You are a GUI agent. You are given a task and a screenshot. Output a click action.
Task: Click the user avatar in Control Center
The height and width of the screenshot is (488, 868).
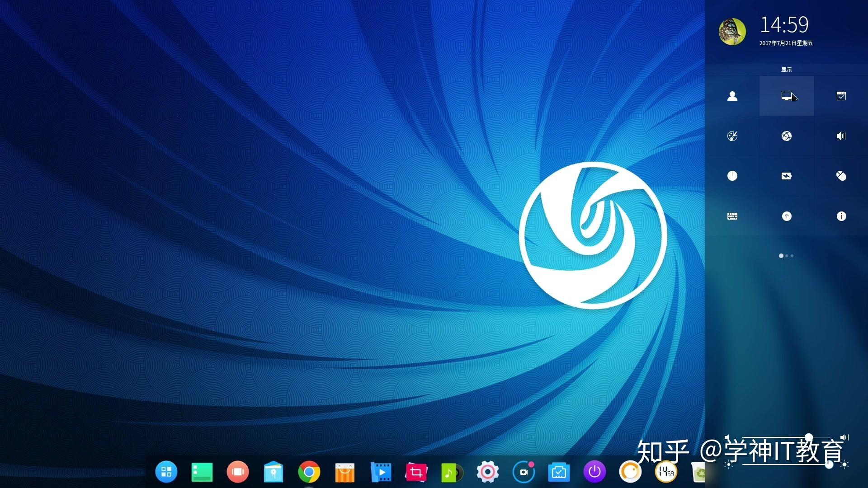pyautogui.click(x=731, y=31)
